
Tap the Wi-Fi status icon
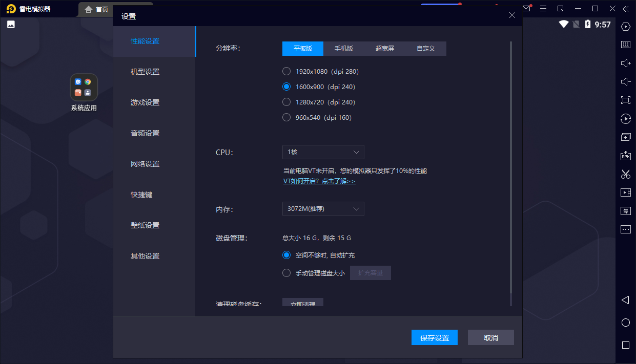pyautogui.click(x=564, y=24)
